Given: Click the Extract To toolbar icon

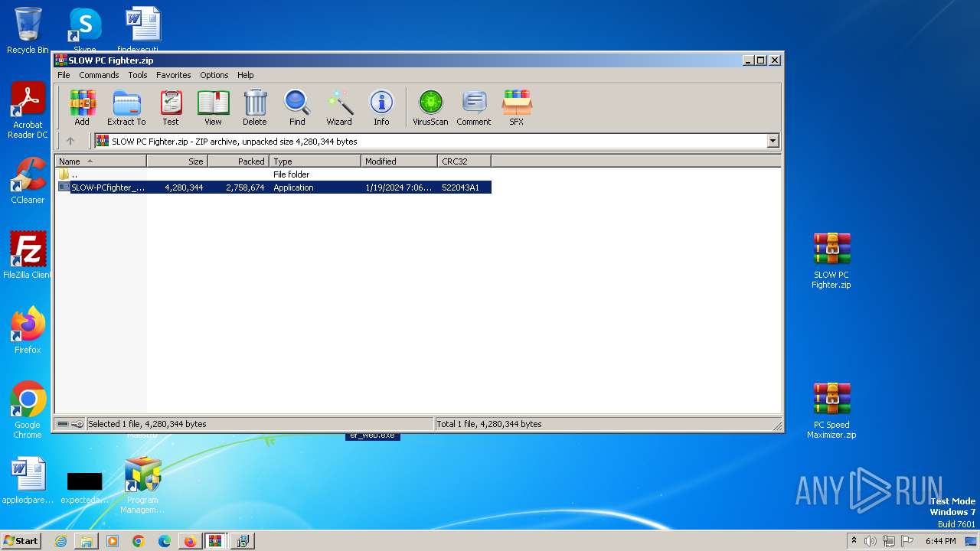Looking at the screenshot, I should [x=126, y=107].
